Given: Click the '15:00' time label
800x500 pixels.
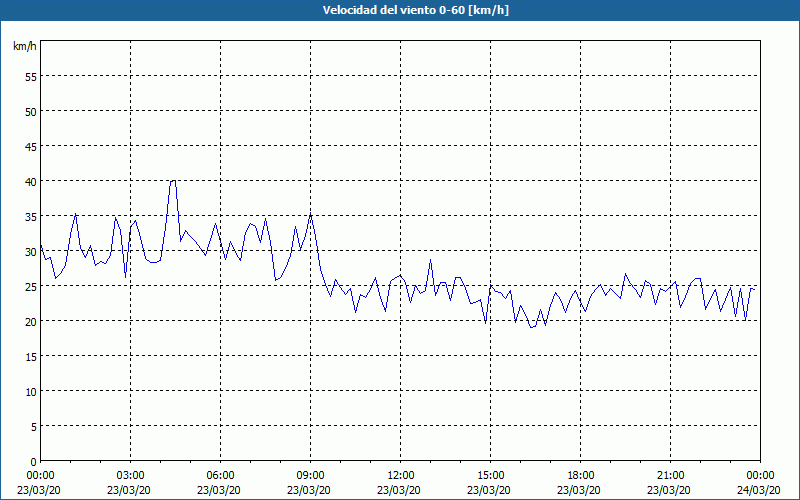Looking at the screenshot, I should click(x=491, y=476).
